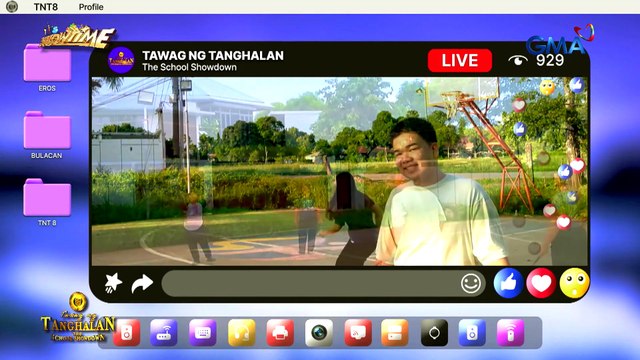Click the star icon beside the share arrow
This screenshot has width=640, height=360.
(113, 282)
